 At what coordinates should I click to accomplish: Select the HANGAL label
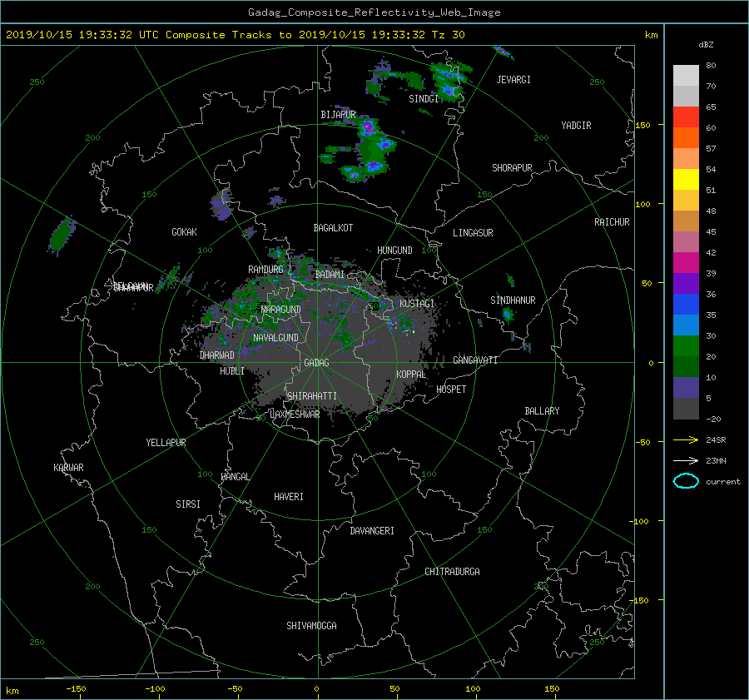[235, 477]
